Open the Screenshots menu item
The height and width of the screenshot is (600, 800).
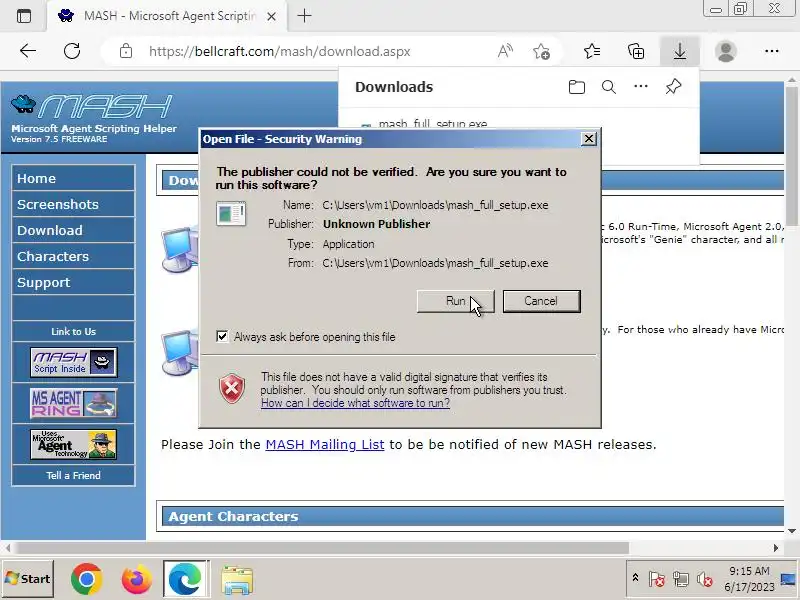tap(73, 204)
